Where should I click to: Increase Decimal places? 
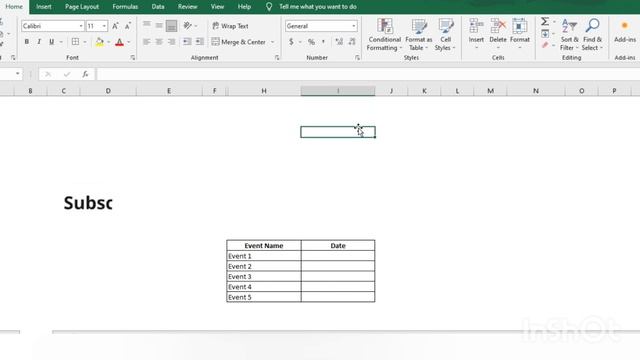tap(339, 42)
